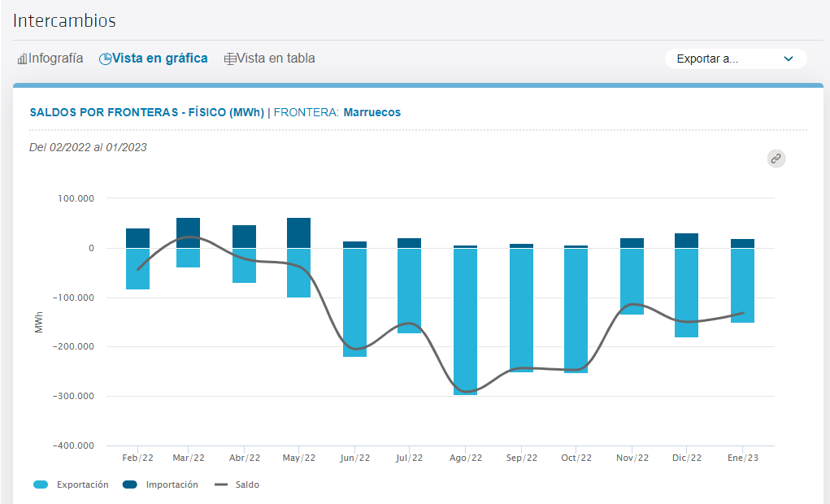This screenshot has width=830, height=504.
Task: Switch to Infografía view
Action: point(50,59)
